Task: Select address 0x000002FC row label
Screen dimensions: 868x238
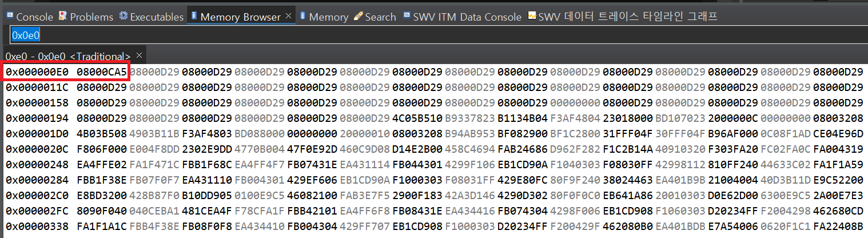Action: (x=37, y=211)
